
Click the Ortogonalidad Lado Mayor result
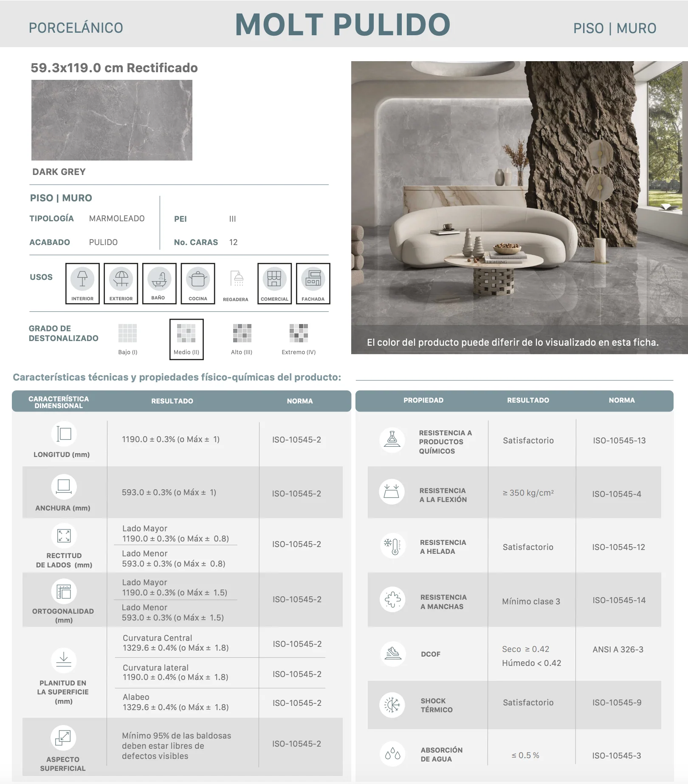pos(175,587)
